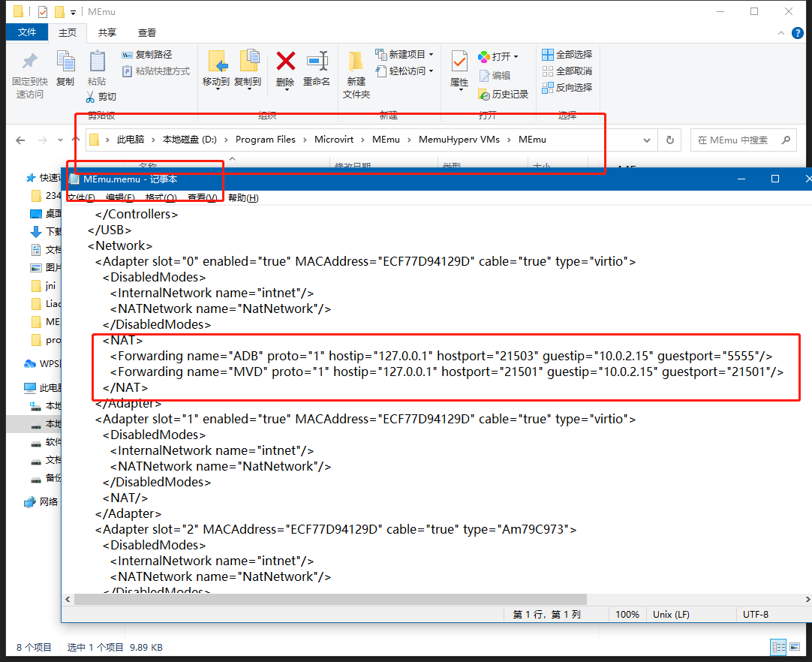Open Notepad File menu
Viewport: 812px width, 662px height.
81,197
